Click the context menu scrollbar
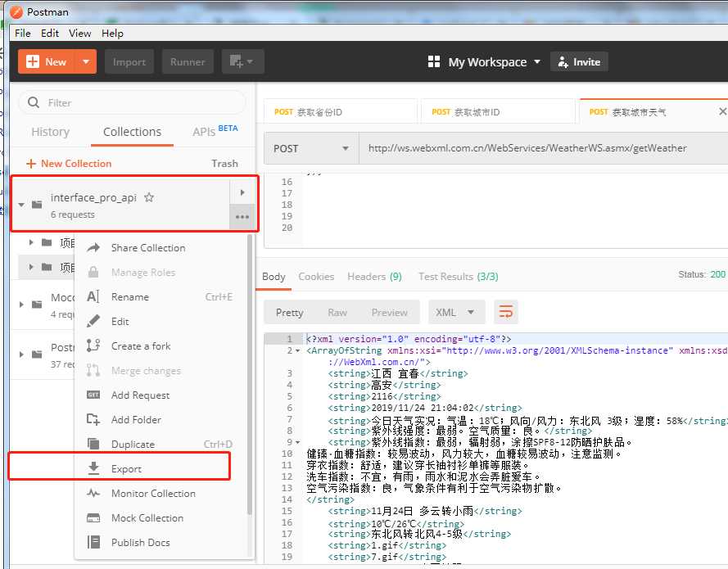728x569 pixels. coord(250,375)
